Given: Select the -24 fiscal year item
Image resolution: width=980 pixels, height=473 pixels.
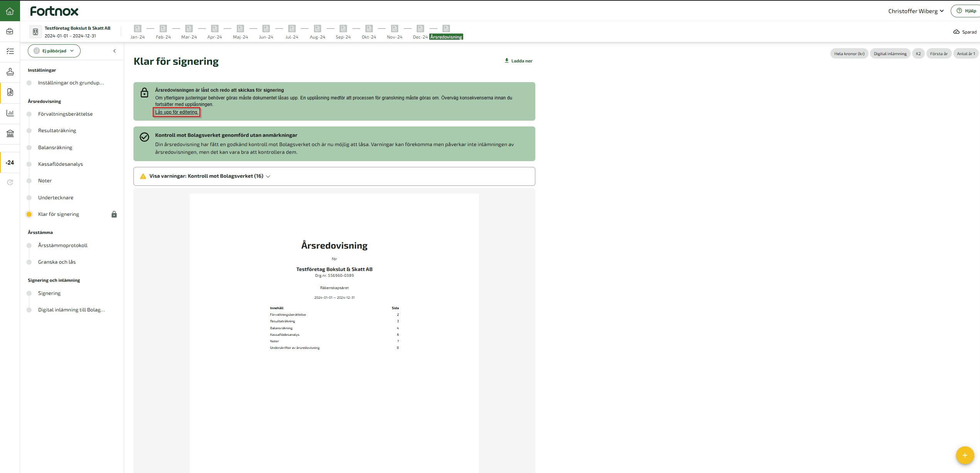Looking at the screenshot, I should pos(10,163).
